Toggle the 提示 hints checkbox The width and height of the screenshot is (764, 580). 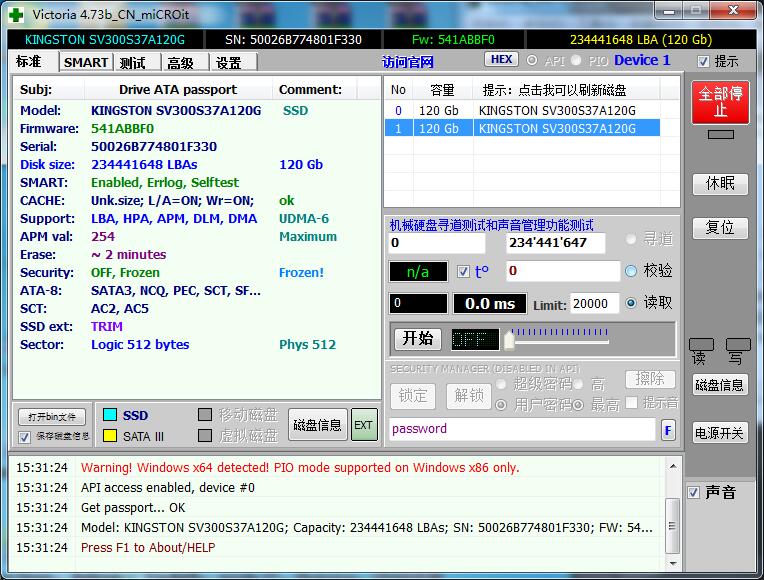point(704,61)
